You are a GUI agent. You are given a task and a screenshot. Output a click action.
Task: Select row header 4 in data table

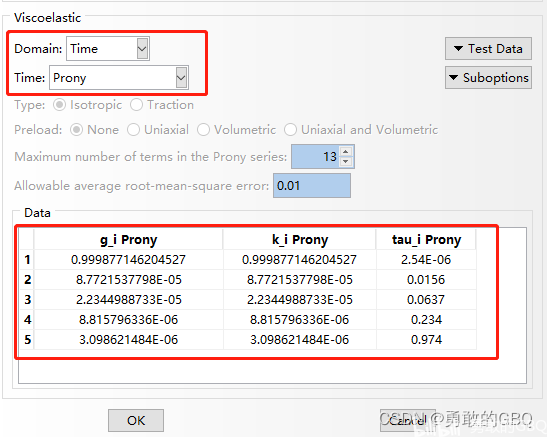pos(27,320)
